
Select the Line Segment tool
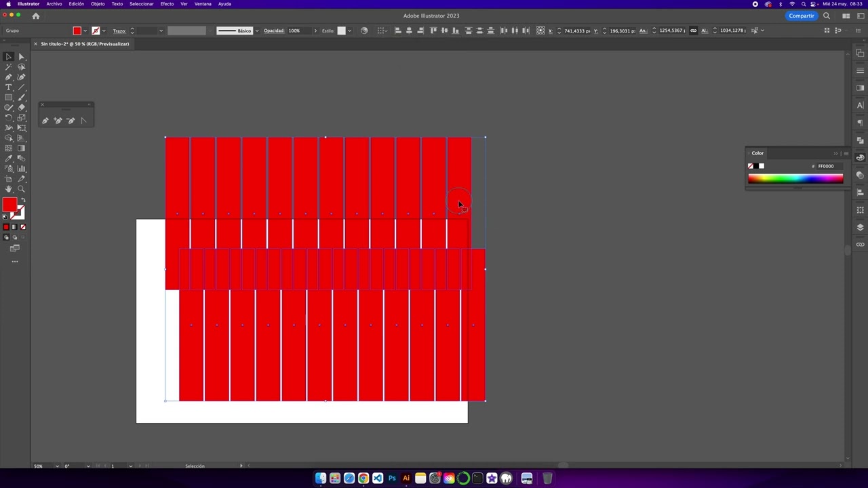click(x=21, y=87)
